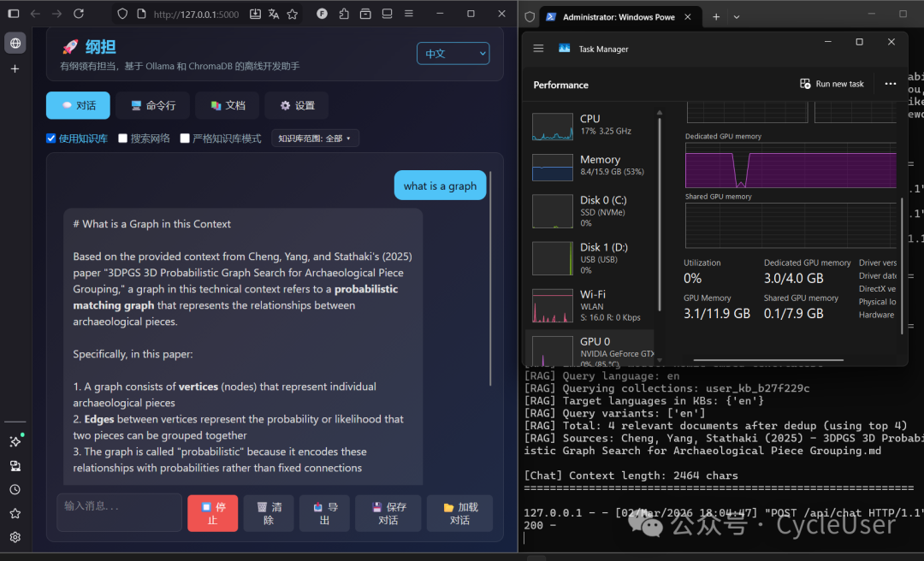Viewport: 924px width, 561px height.
Task: Click the Dedicated GPU memory graph
Action: point(791,165)
